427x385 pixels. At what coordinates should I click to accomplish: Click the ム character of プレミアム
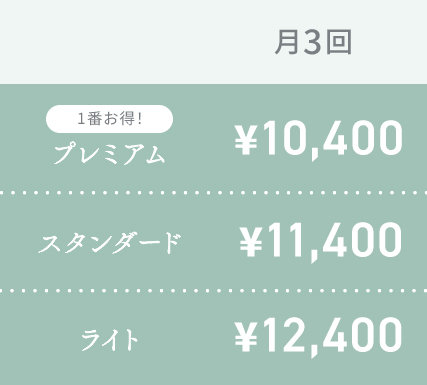pos(155,155)
